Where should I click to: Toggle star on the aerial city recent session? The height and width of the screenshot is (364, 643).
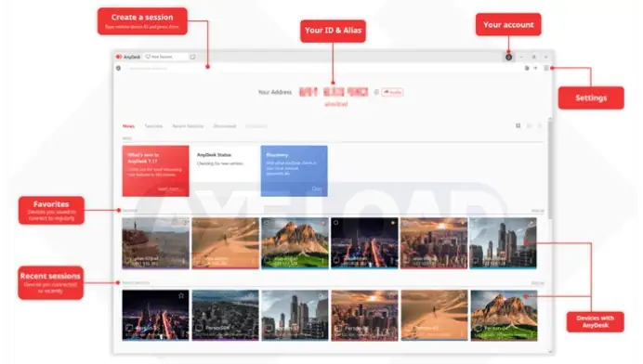(x=251, y=295)
